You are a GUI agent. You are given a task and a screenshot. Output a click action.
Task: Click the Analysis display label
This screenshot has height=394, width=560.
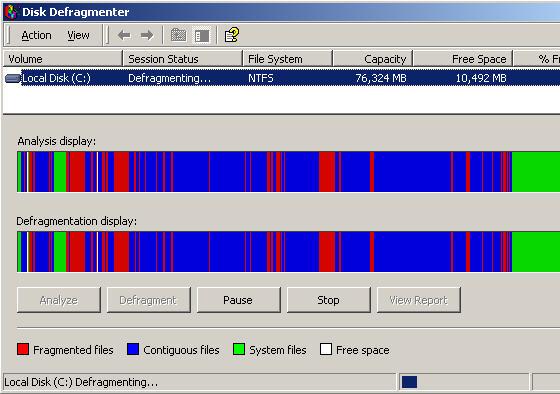(57, 141)
